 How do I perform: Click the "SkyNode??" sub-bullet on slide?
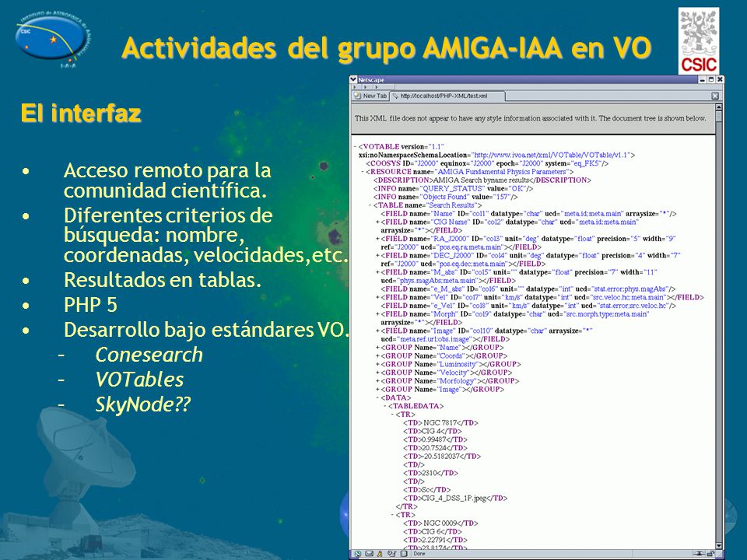pos(143,404)
